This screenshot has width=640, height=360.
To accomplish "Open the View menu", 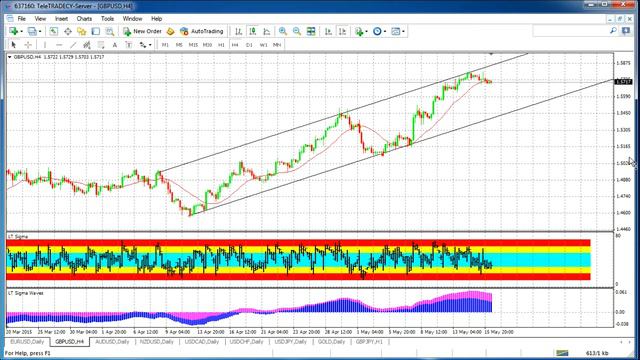I will [x=40, y=19].
